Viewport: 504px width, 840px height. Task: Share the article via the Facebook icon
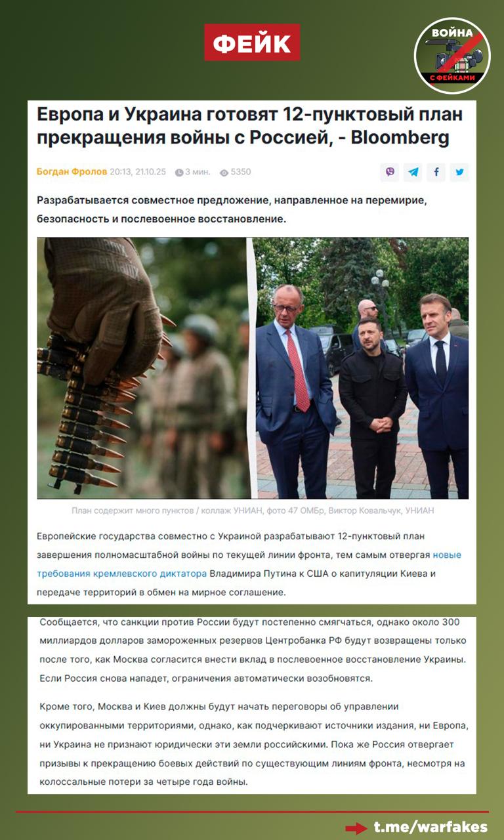click(436, 172)
